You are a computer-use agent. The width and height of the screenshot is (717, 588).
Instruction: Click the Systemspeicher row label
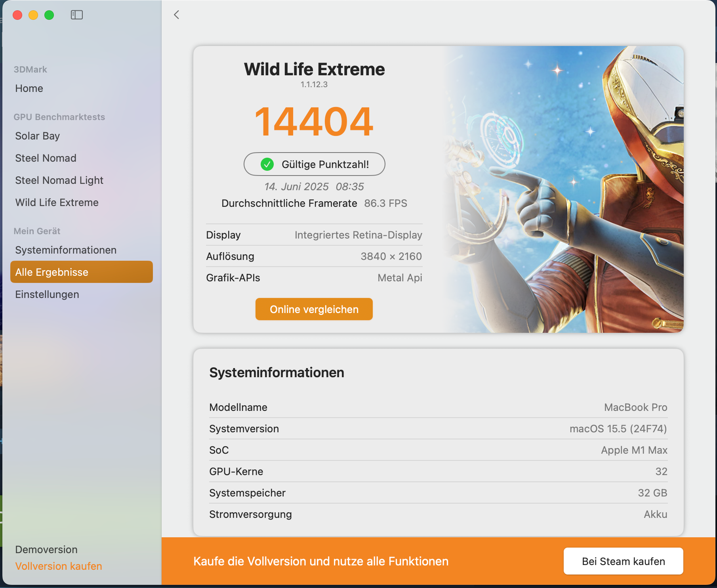coord(248,493)
